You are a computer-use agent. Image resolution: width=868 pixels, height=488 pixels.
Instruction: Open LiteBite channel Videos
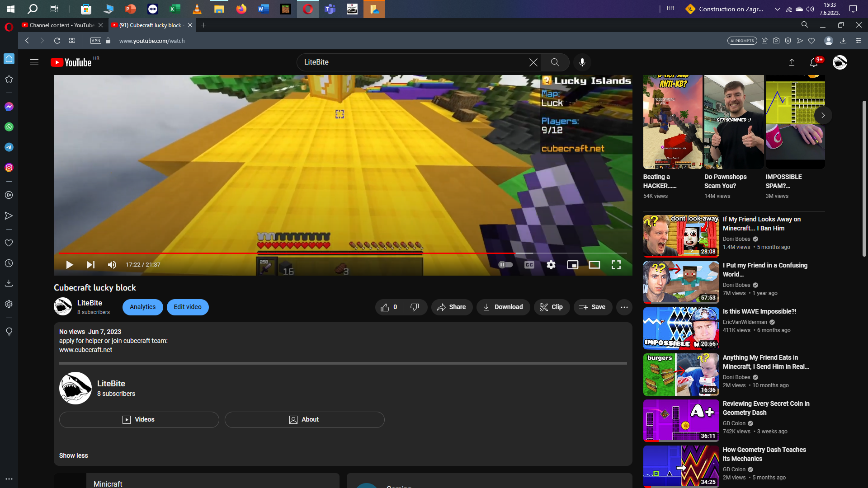click(139, 420)
